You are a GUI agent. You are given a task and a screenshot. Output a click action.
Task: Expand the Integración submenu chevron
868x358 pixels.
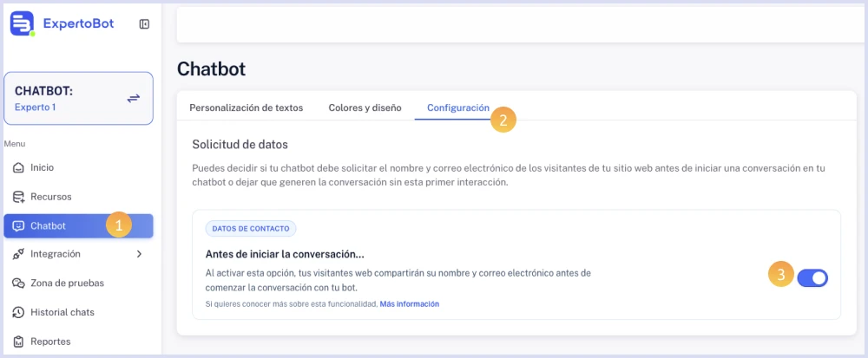pos(139,254)
